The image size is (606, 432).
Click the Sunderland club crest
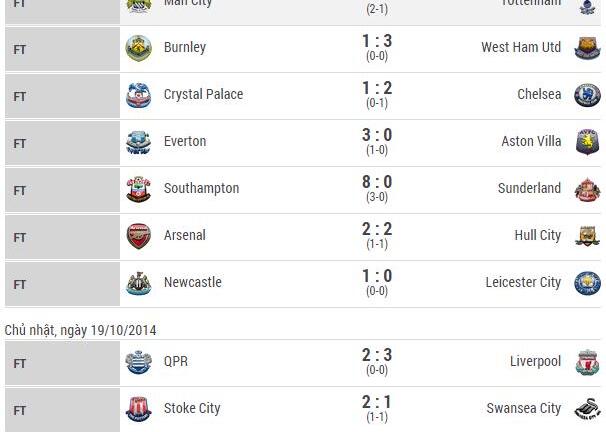pos(587,189)
